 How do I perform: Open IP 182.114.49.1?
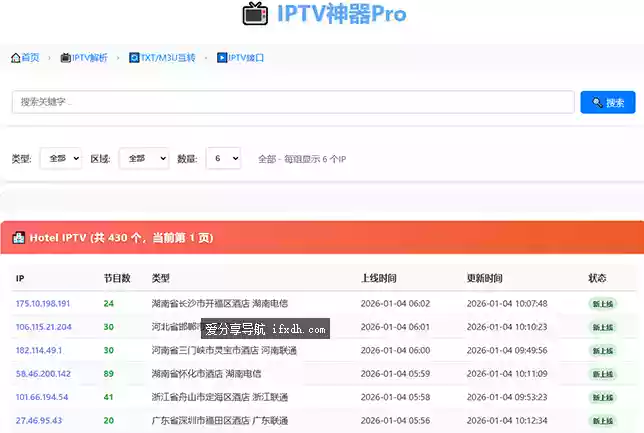(x=39, y=350)
